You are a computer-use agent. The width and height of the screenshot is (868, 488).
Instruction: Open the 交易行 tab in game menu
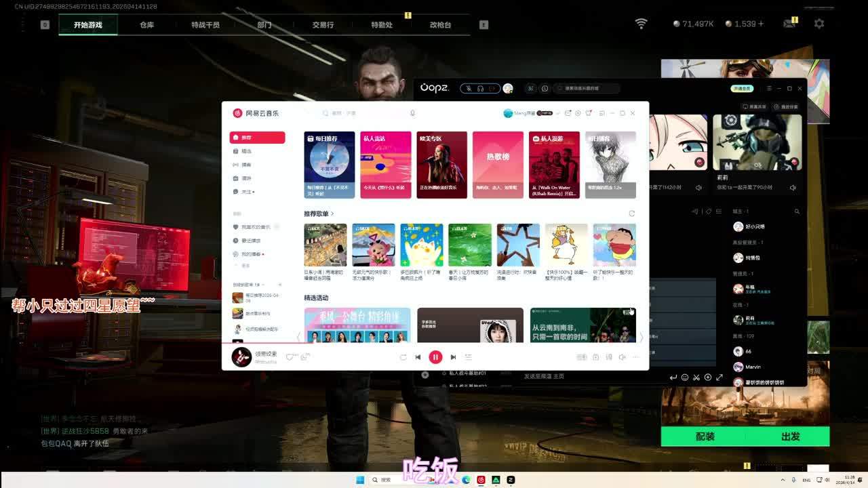tap(323, 25)
